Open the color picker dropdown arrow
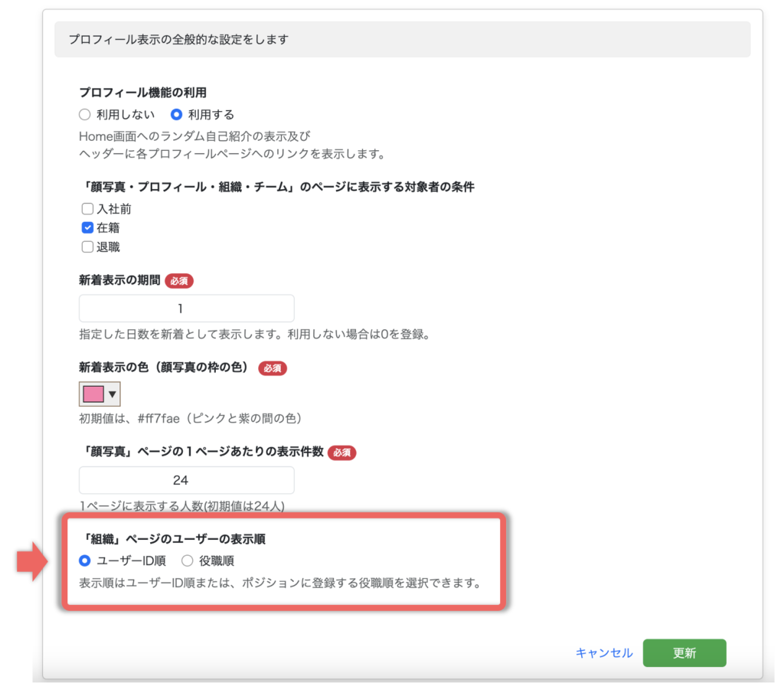The image size is (784, 693). click(x=113, y=394)
